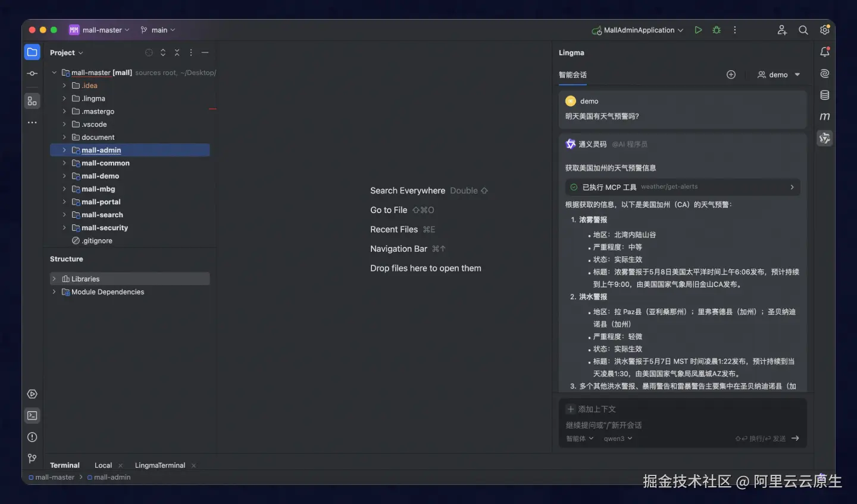The height and width of the screenshot is (504, 857).
Task: Open the add collaborator account icon
Action: 782,30
